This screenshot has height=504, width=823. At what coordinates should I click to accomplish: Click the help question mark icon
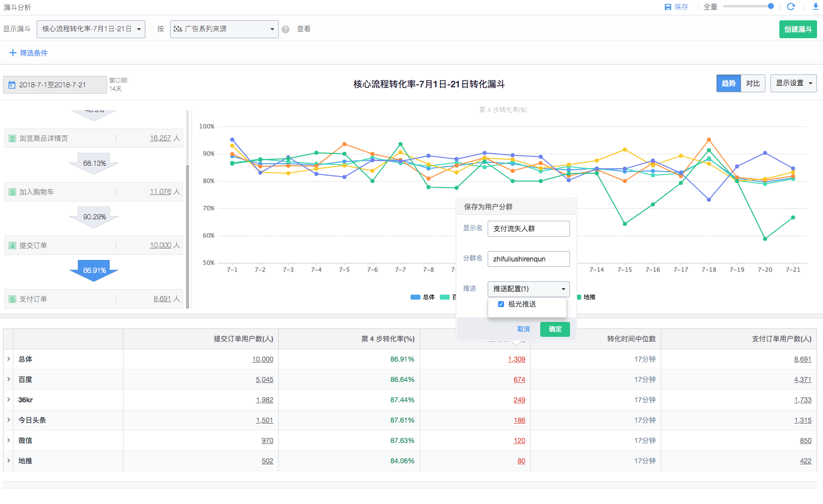coord(285,29)
